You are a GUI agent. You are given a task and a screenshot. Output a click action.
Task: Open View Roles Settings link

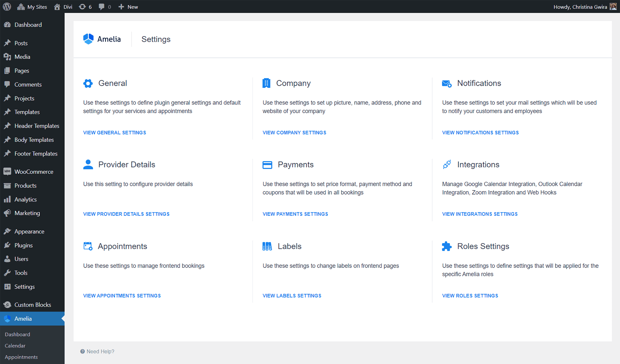tap(470, 296)
